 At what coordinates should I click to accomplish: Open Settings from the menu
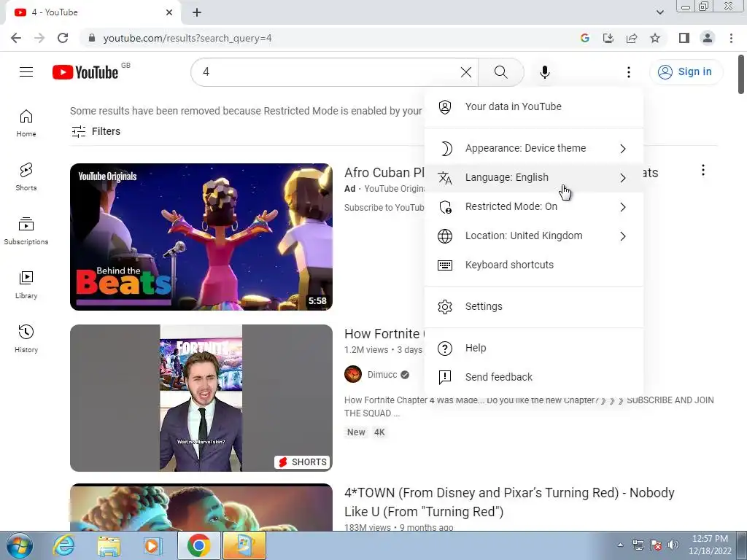(533, 306)
